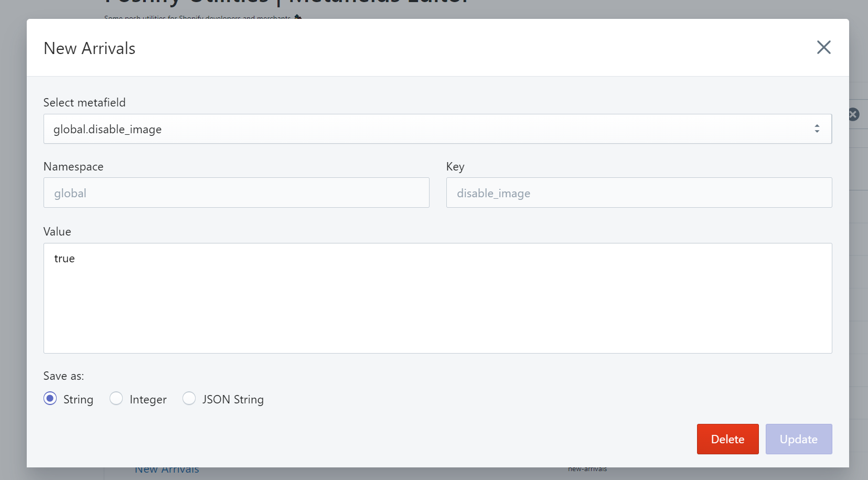Click the "Namespace" field label

(73, 167)
